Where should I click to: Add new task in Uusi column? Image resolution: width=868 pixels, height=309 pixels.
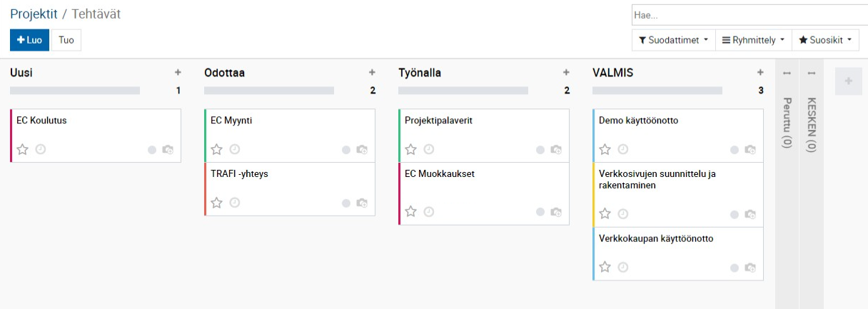coord(178,72)
